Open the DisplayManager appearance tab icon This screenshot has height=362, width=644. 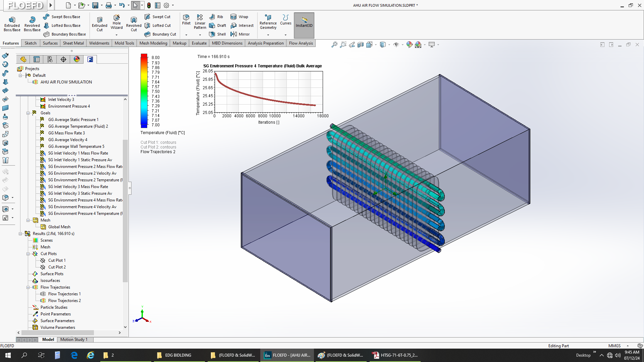pos(77,59)
